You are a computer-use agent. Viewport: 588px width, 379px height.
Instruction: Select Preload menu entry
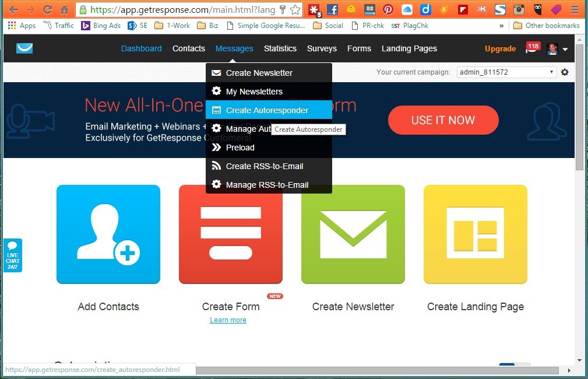[x=269, y=148]
